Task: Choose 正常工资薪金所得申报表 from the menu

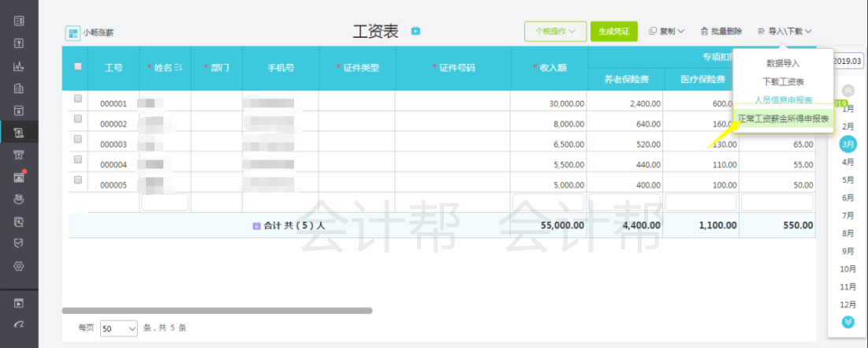Action: pos(783,118)
